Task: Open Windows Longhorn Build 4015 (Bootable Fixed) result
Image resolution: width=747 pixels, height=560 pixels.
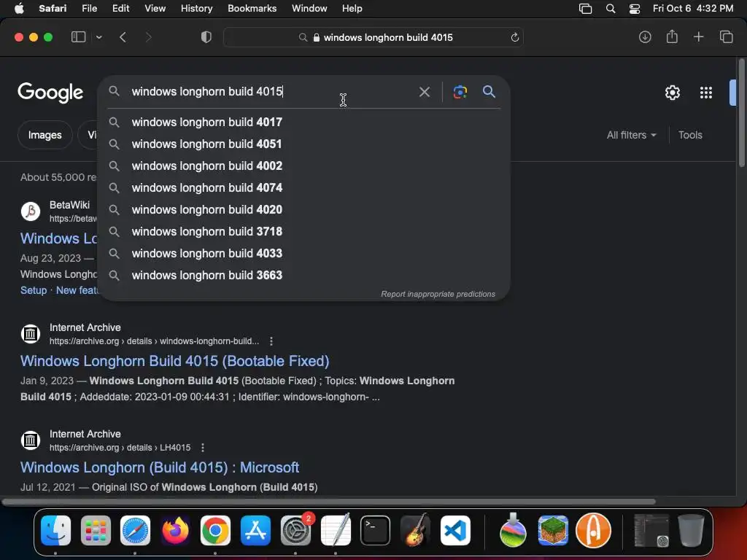Action: (x=175, y=361)
